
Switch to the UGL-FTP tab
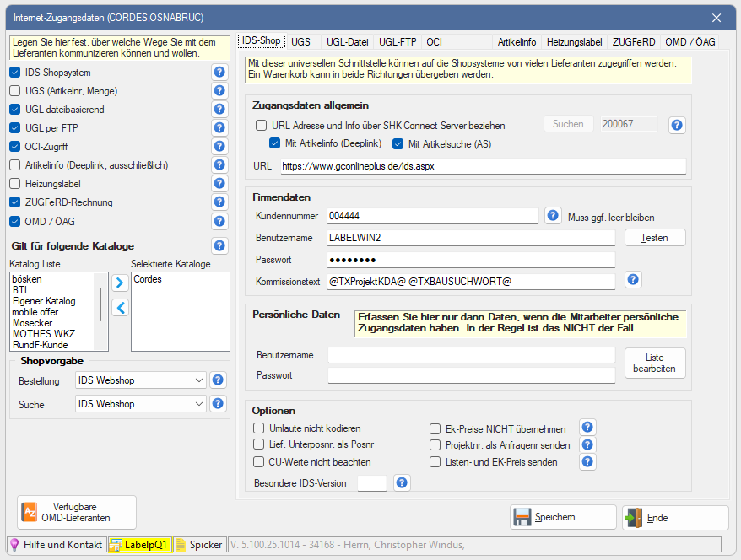[397, 41]
